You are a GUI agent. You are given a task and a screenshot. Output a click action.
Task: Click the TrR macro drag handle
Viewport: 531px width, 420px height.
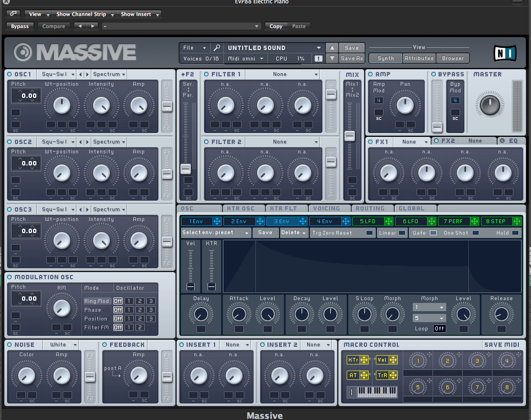point(393,375)
